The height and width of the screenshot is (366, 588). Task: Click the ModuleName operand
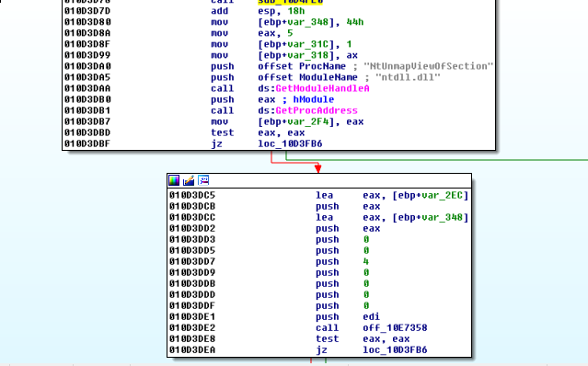[x=329, y=77]
